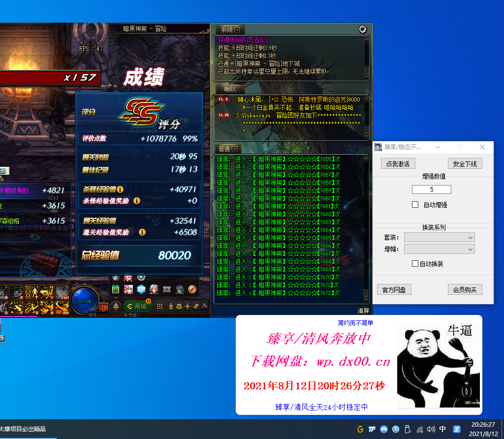The width and height of the screenshot is (504, 439).
Task: Click the scroll-down arrow in 普通 chat log
Action: pyautogui.click(x=366, y=300)
